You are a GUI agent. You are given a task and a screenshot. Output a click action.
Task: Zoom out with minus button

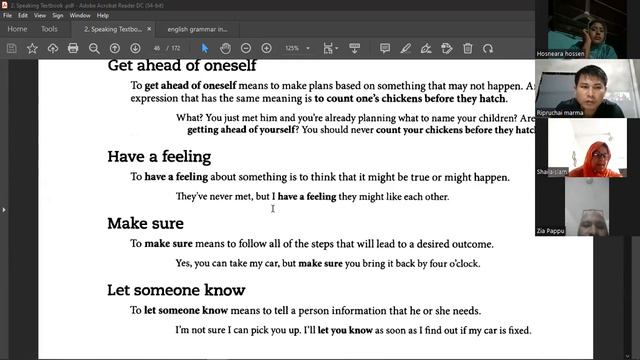pos(246,48)
